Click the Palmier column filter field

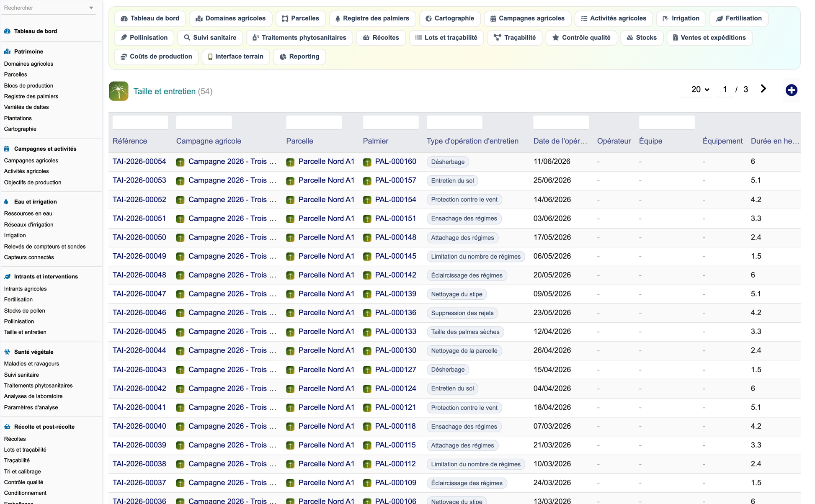coord(391,122)
